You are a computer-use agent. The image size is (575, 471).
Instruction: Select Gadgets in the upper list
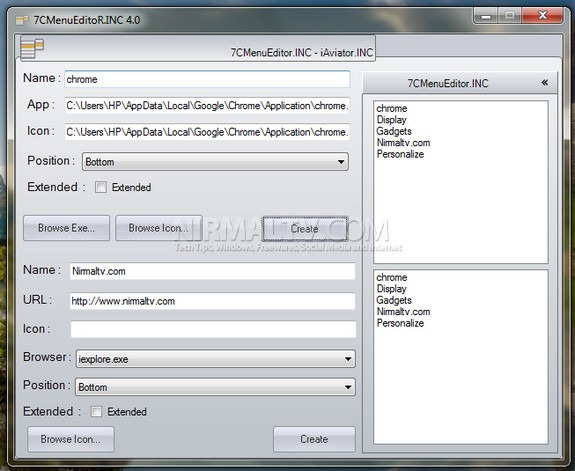(394, 131)
